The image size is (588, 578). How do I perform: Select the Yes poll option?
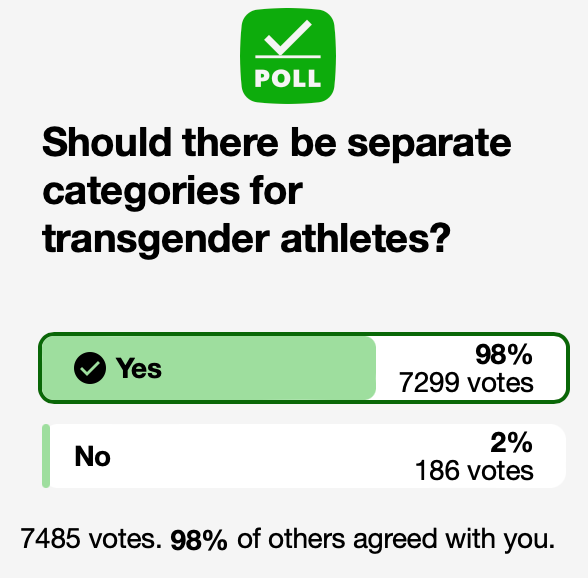coord(304,368)
